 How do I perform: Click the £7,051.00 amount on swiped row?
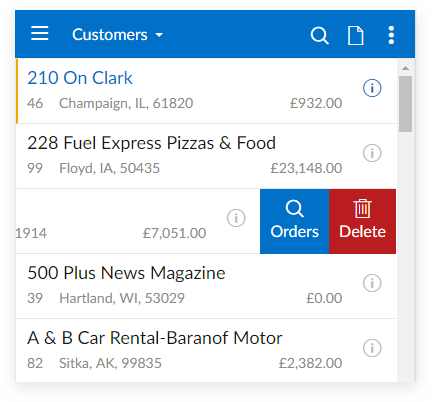[x=174, y=233]
